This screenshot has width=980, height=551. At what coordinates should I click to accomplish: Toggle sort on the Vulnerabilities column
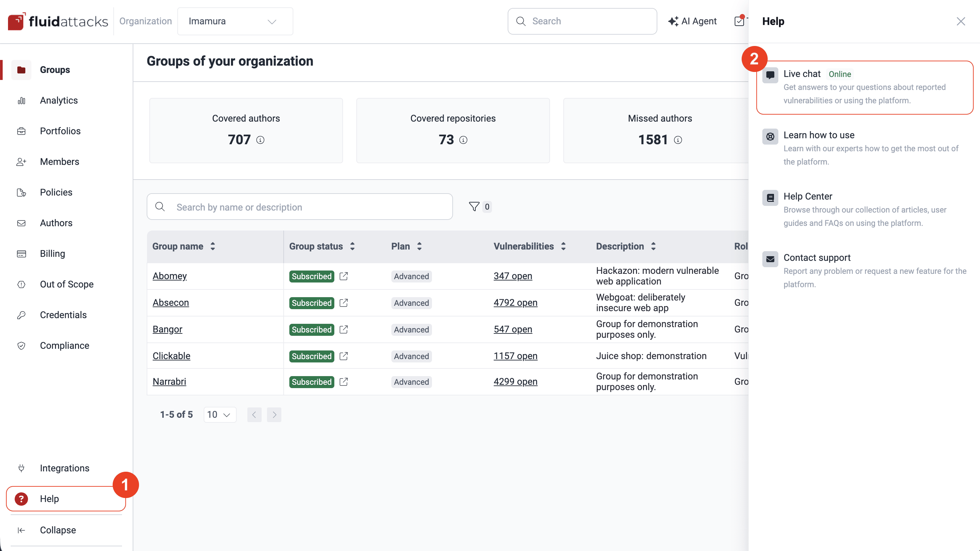pos(563,246)
